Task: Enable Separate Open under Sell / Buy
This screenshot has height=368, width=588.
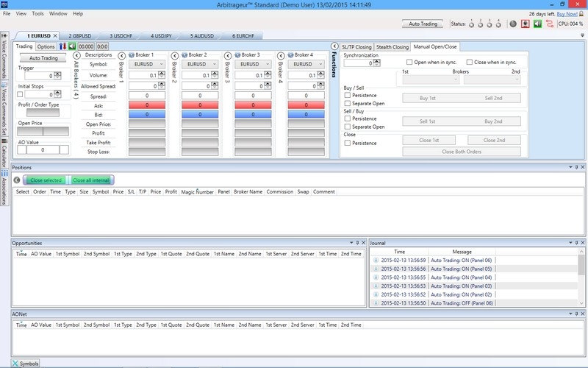Action: tap(348, 127)
